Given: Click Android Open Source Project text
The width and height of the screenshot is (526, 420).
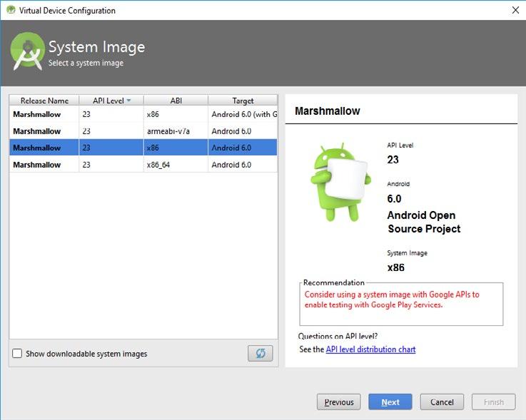Looking at the screenshot, I should (424, 222).
